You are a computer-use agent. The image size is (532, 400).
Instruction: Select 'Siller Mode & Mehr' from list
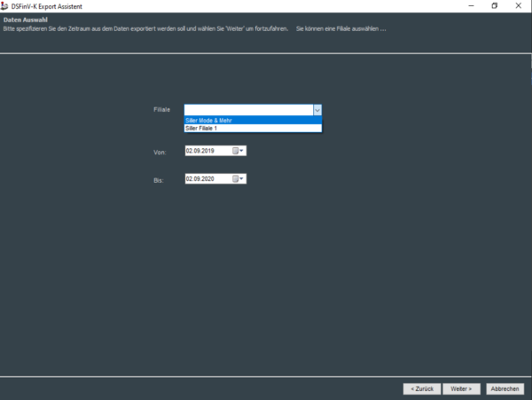[x=253, y=121]
